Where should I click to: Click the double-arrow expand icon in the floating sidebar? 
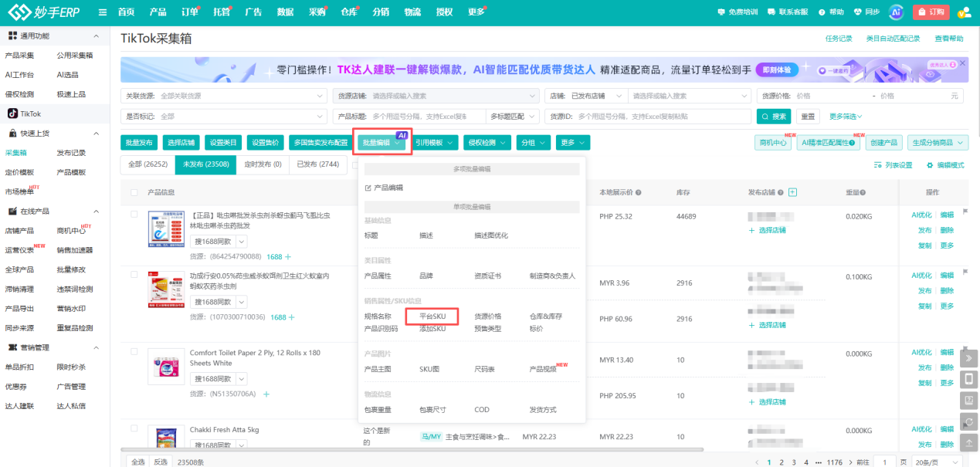(x=969, y=359)
